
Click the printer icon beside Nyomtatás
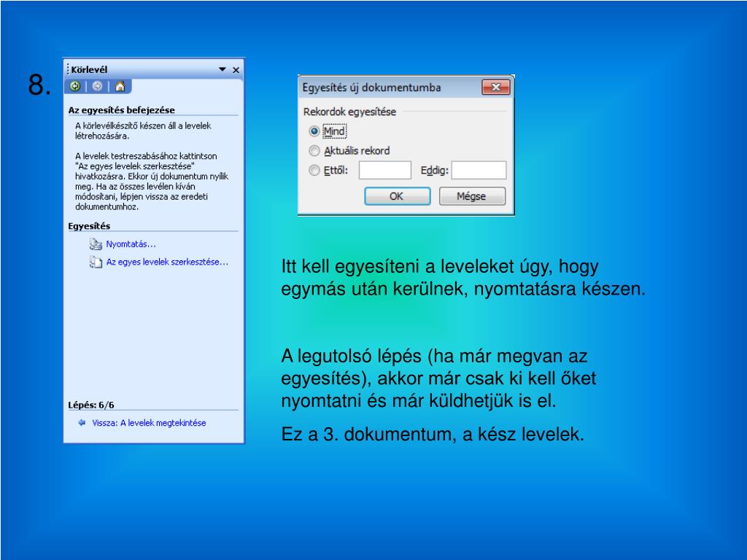click(96, 244)
